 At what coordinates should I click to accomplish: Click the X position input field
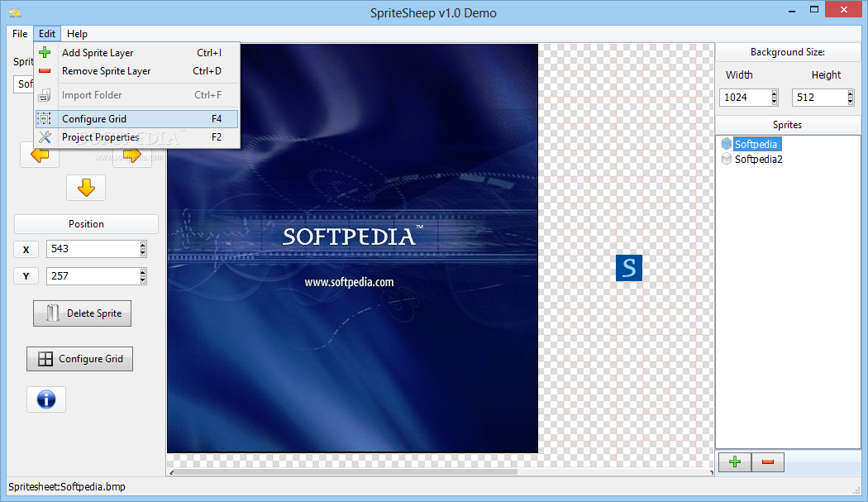[x=93, y=249]
